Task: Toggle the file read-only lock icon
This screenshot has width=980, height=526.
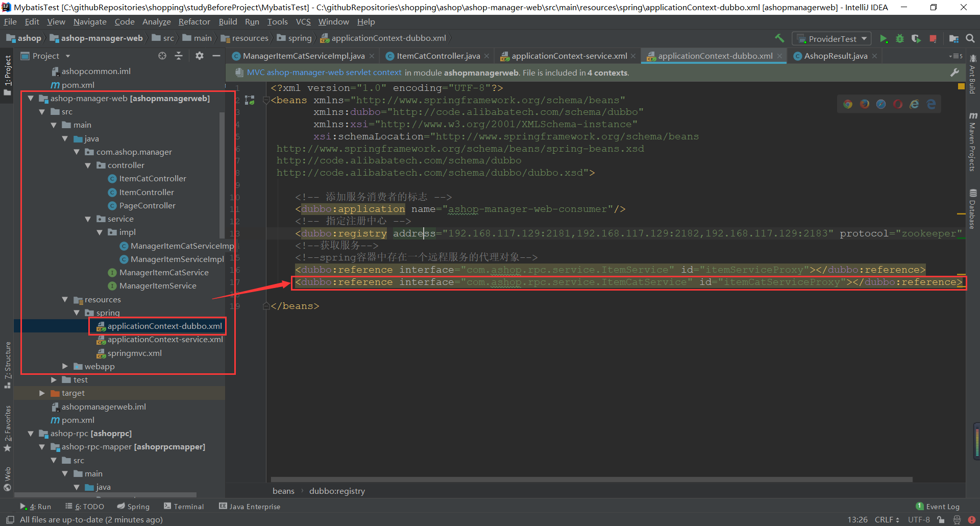Action: coord(941,520)
